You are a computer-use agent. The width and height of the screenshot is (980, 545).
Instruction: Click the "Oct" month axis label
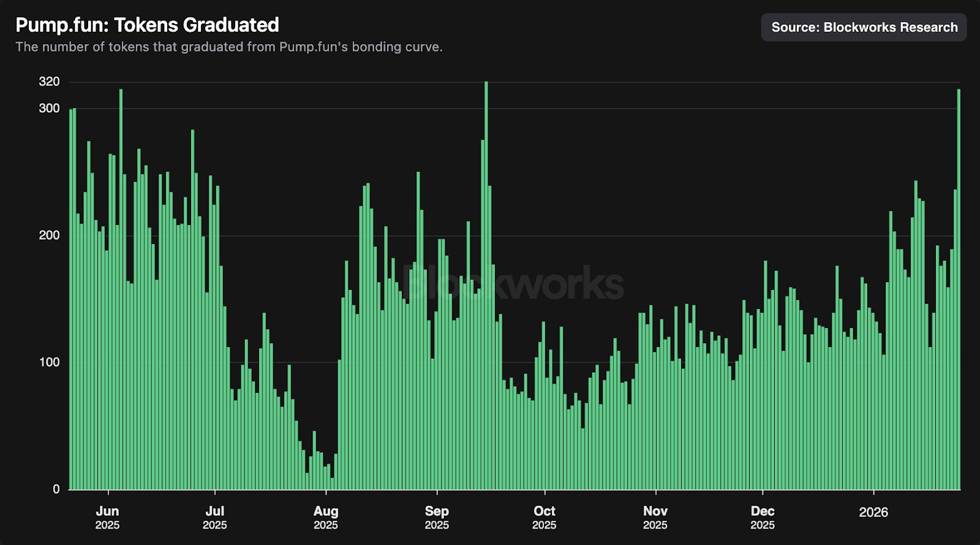coord(545,511)
